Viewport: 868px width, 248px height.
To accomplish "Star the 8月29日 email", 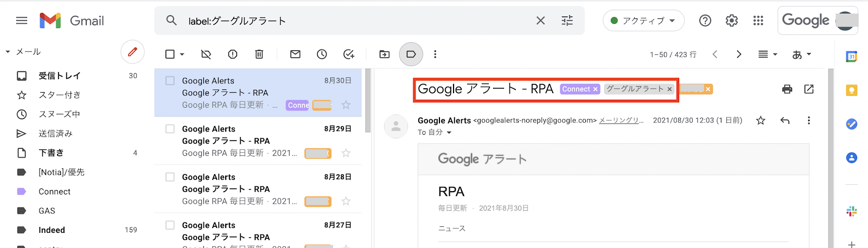I will point(346,153).
